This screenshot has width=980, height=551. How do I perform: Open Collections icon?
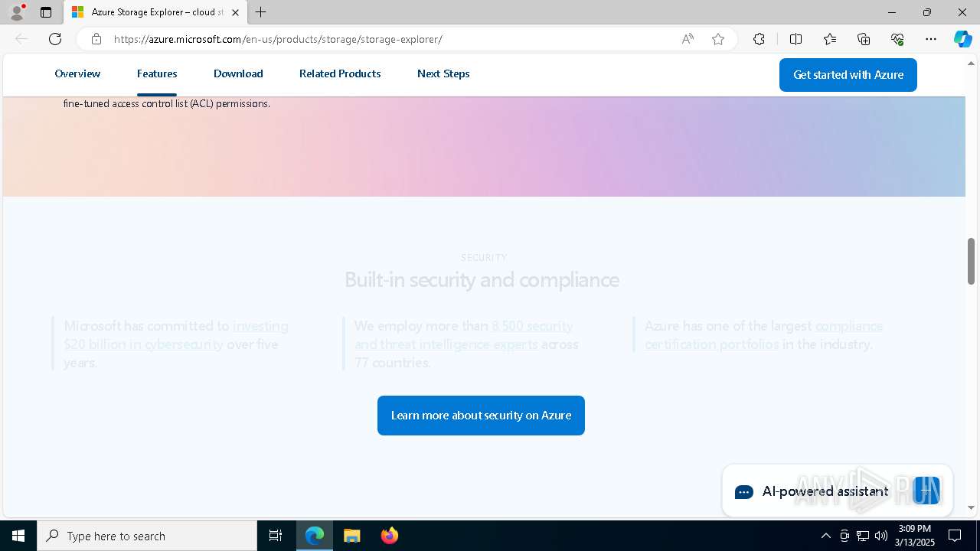click(864, 39)
